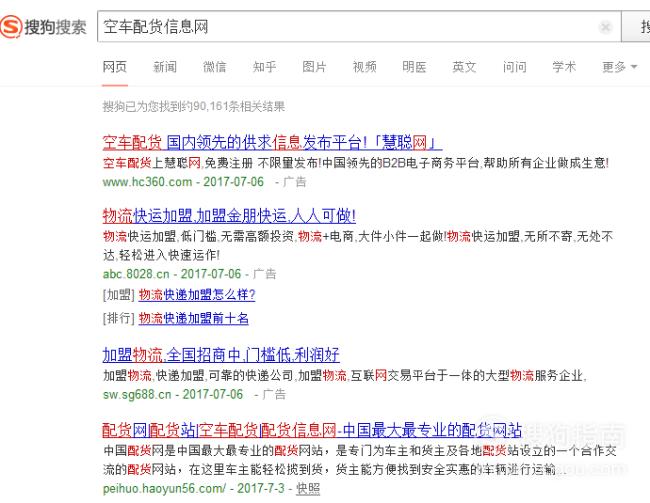Image resolution: width=650 pixels, height=503 pixels.
Task: Click the 广告 label after sw.sg688.cn
Action: (274, 394)
